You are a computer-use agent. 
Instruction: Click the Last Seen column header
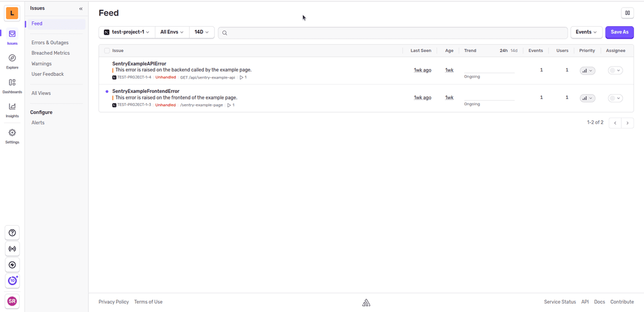tap(420, 51)
